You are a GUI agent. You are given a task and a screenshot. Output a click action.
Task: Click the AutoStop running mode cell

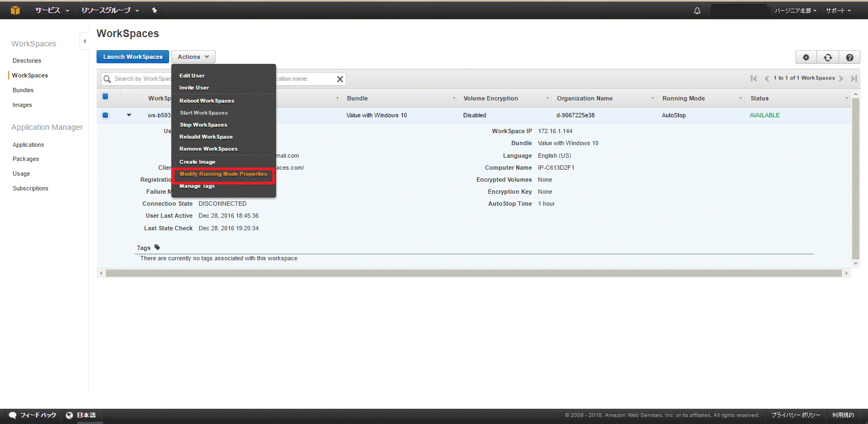(x=674, y=115)
